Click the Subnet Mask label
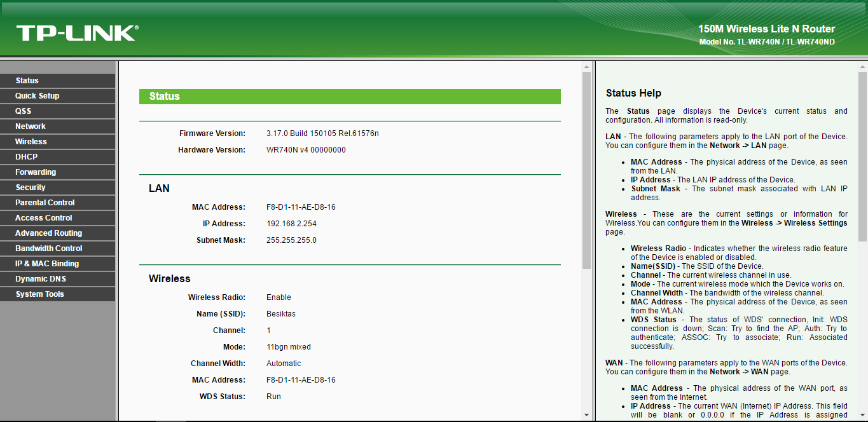 click(221, 240)
